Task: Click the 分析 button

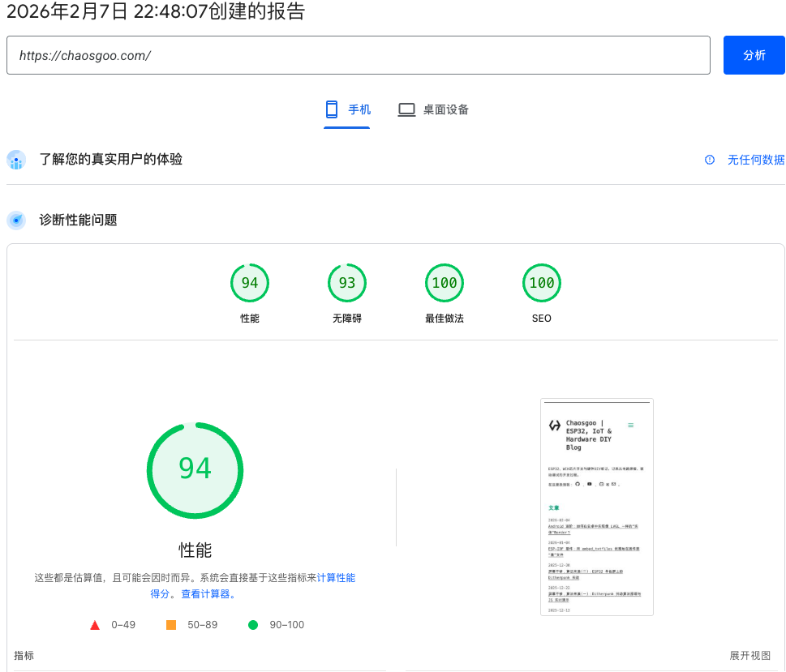Action: tap(753, 54)
